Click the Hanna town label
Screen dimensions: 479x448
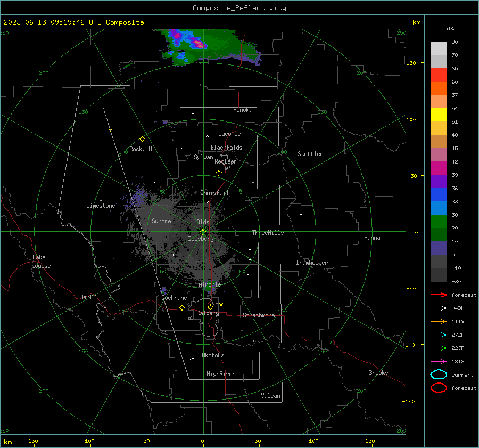coord(372,238)
